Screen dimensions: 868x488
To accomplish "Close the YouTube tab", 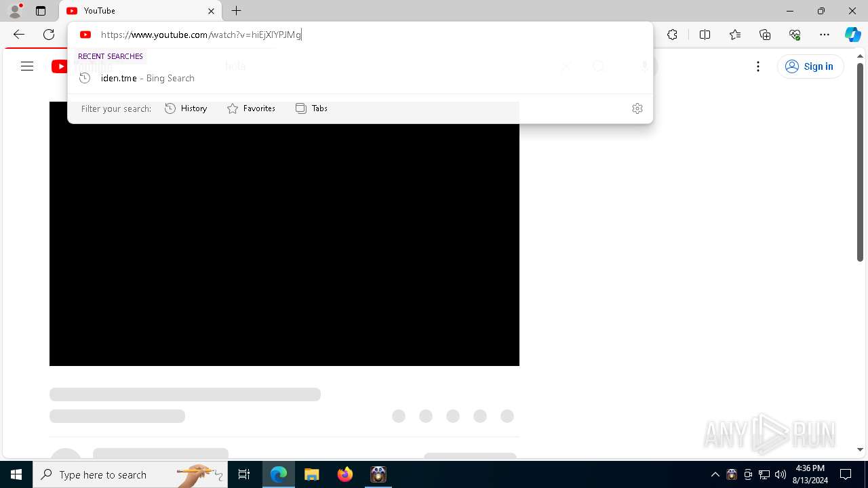I will 211,11.
